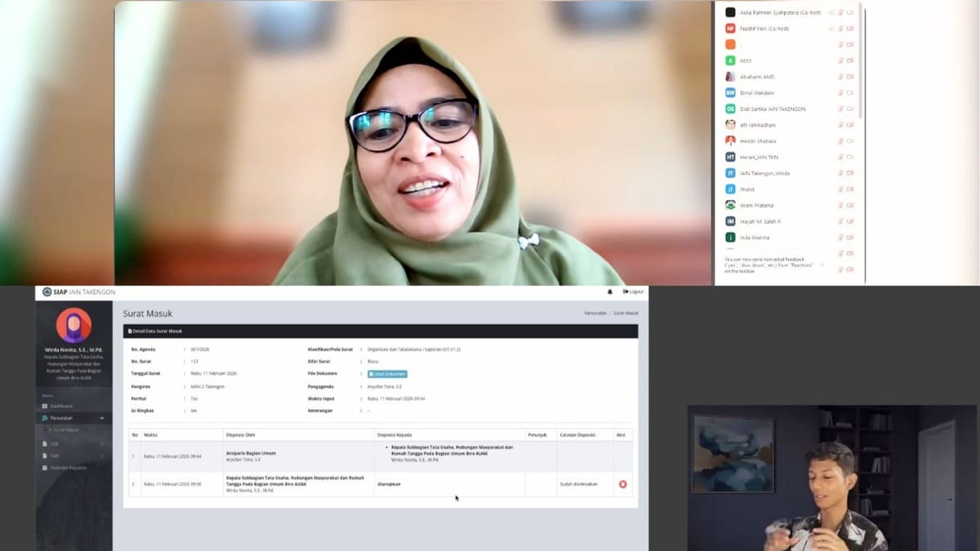980x551 pixels.
Task: Close the nonverbal feedback tooltip
Action: tap(822, 264)
